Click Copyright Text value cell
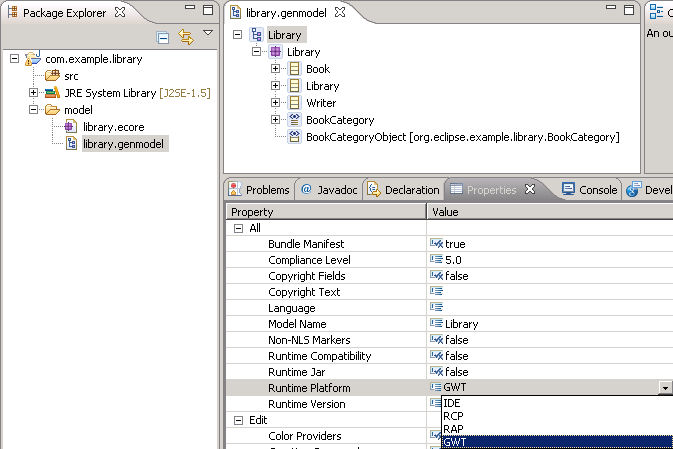This screenshot has height=449, width=673. 550,291
